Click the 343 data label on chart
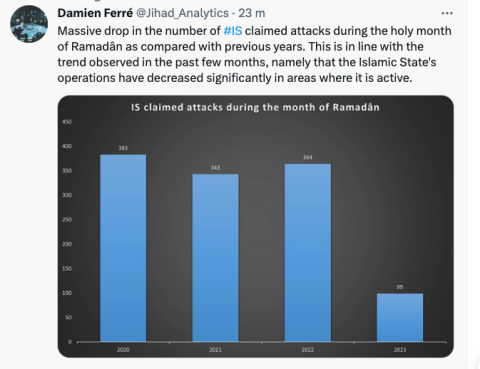 coord(215,168)
